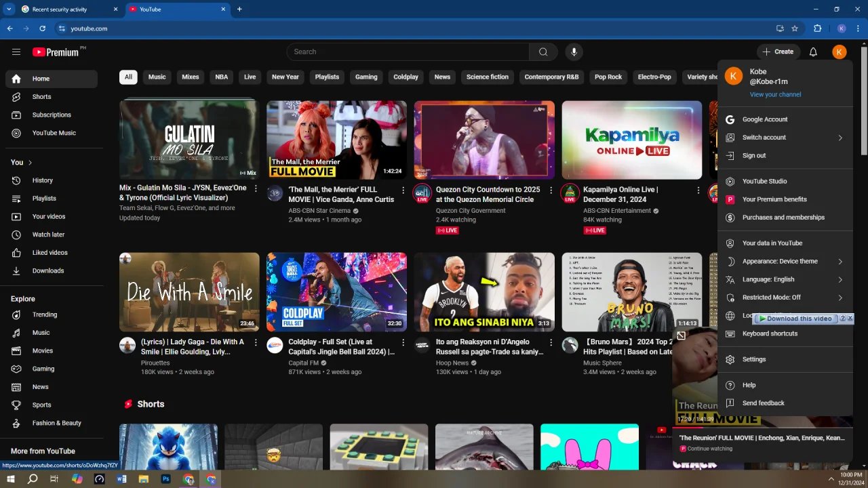
Task: Show hidden icons in system tray
Action: tap(831, 479)
